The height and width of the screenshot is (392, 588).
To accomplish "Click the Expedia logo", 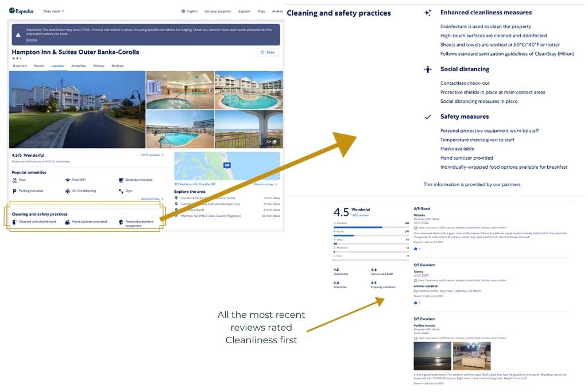I will [21, 11].
